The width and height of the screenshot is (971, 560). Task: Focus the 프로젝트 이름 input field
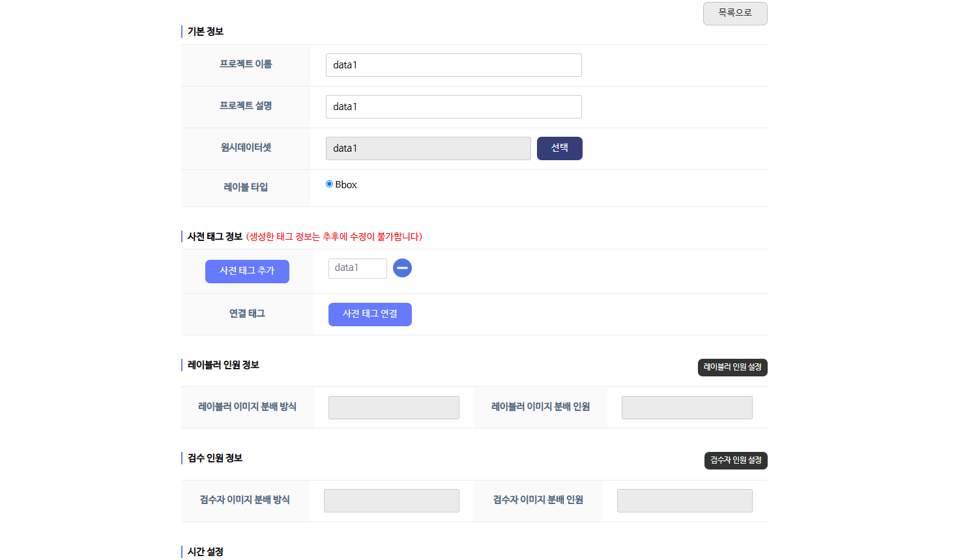(453, 65)
